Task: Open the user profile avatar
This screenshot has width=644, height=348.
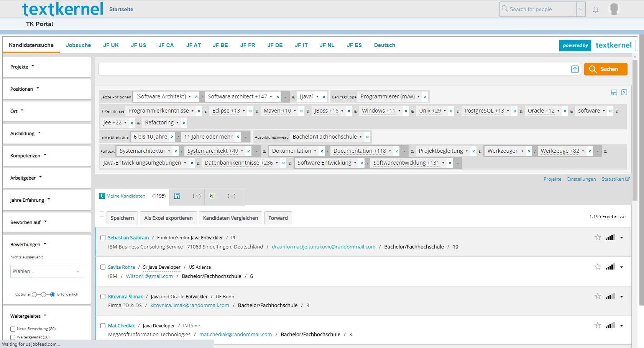Action: coord(614,9)
